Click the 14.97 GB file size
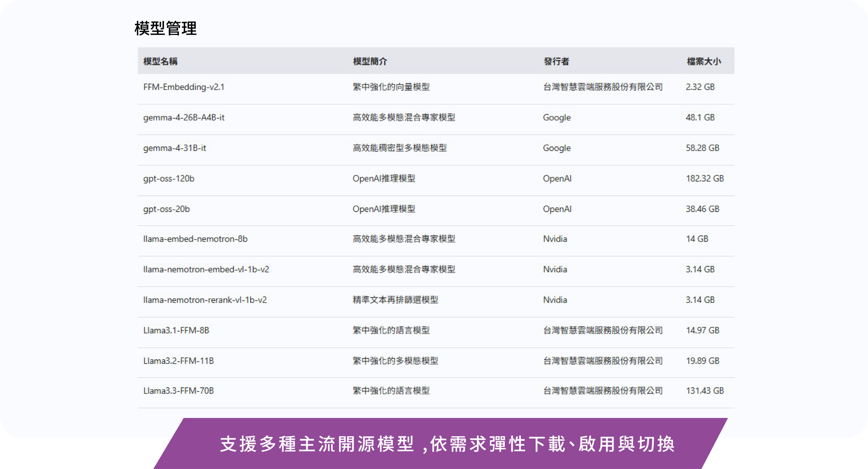 pyautogui.click(x=703, y=330)
